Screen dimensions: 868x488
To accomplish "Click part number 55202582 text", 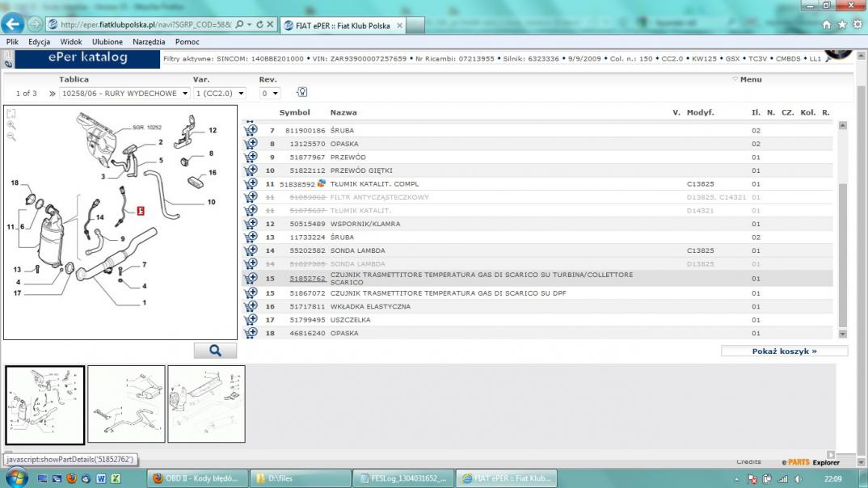I will tap(307, 250).
